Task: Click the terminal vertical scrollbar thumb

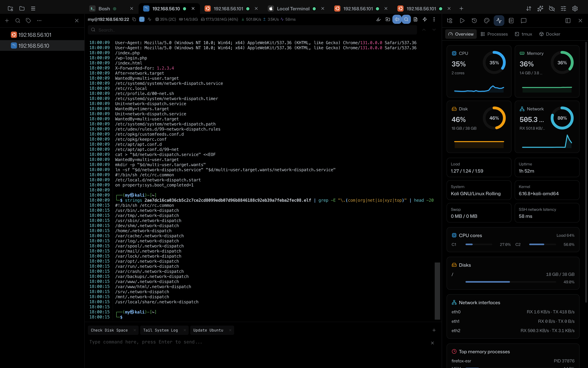Action: pos(437,291)
